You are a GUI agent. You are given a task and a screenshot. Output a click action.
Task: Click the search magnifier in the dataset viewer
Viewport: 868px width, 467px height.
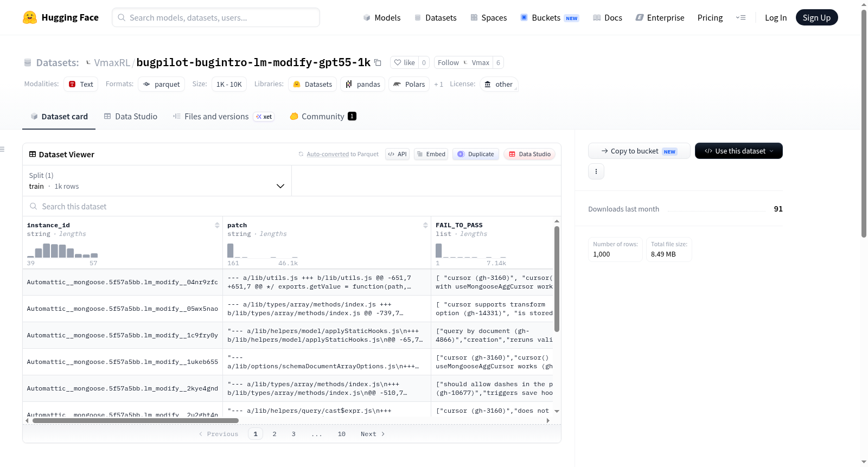tap(34, 206)
